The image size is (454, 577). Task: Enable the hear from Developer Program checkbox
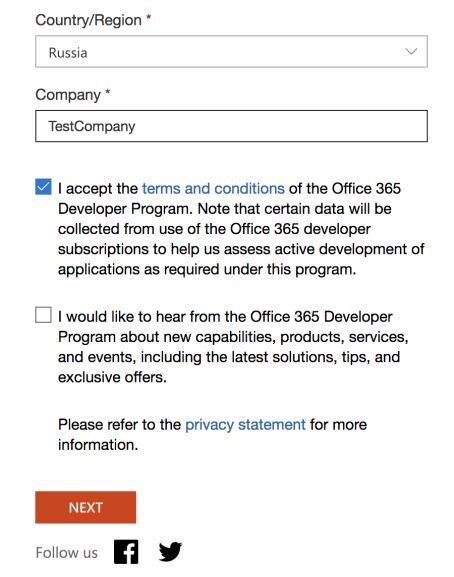(x=43, y=315)
